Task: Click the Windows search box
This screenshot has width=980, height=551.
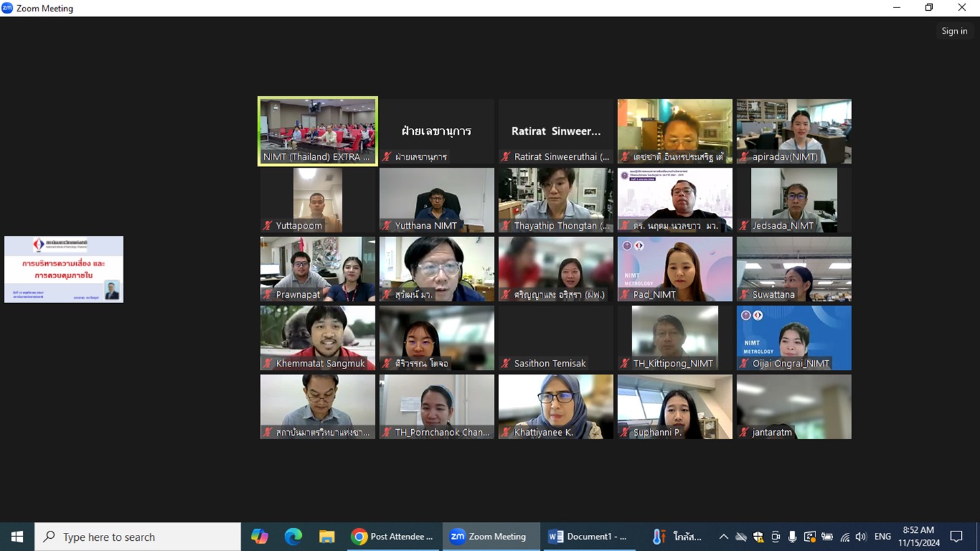Action: 138,537
